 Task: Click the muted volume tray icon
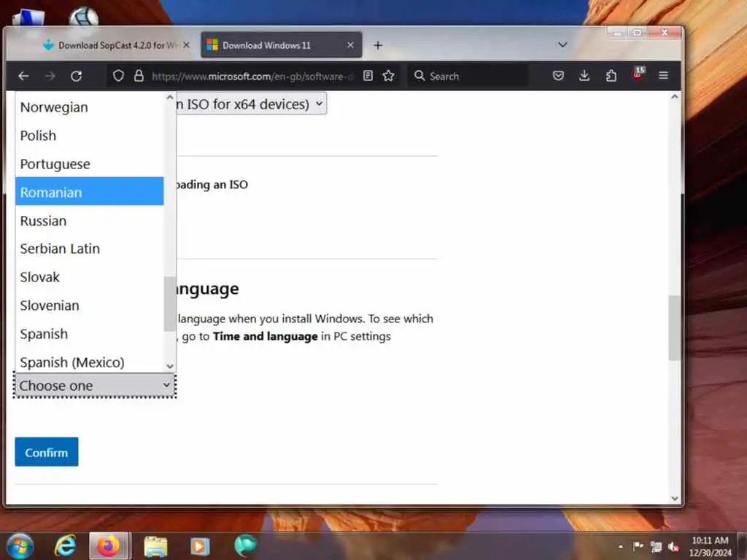coord(673,547)
